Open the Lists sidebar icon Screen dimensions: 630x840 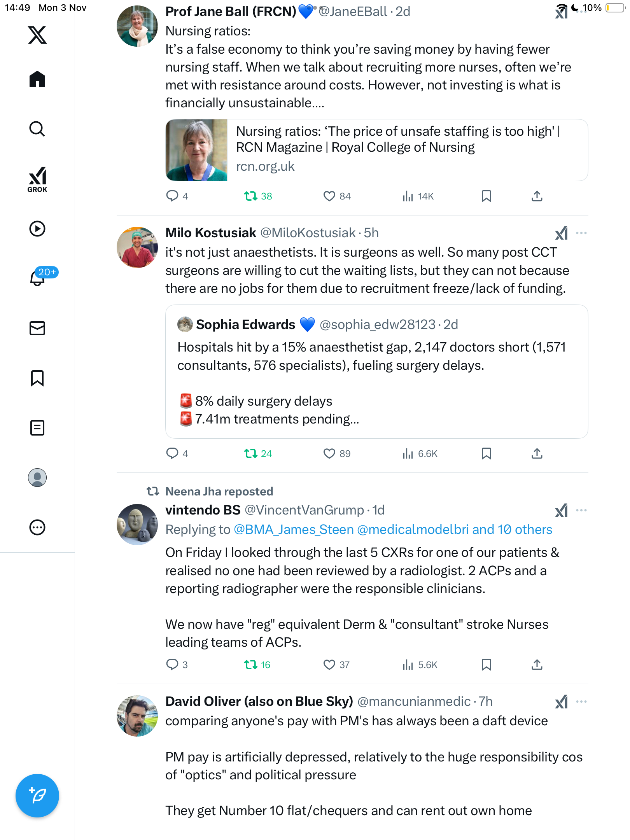click(x=37, y=428)
